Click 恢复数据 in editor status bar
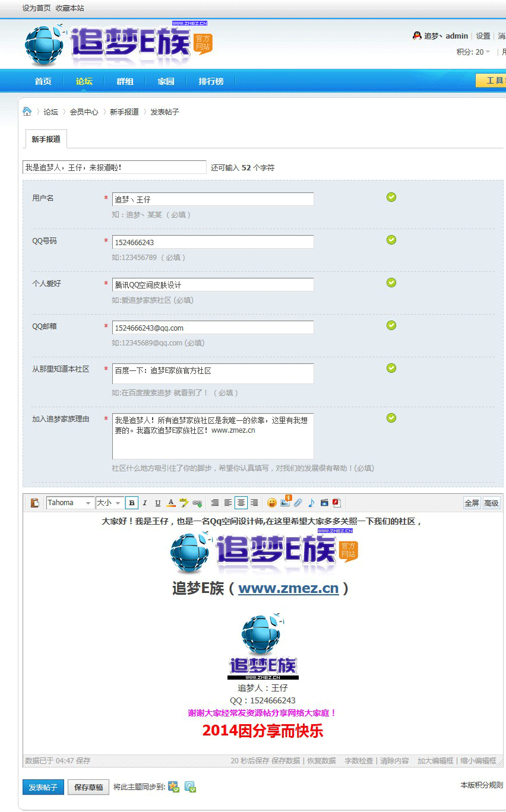Image resolution: width=506 pixels, height=812 pixels. [321, 760]
